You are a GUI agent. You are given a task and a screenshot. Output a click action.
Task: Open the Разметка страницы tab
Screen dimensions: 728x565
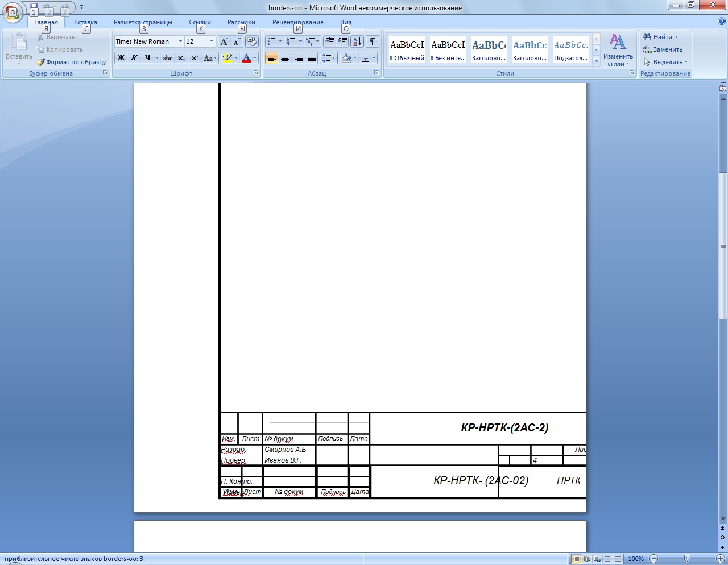pos(143,22)
